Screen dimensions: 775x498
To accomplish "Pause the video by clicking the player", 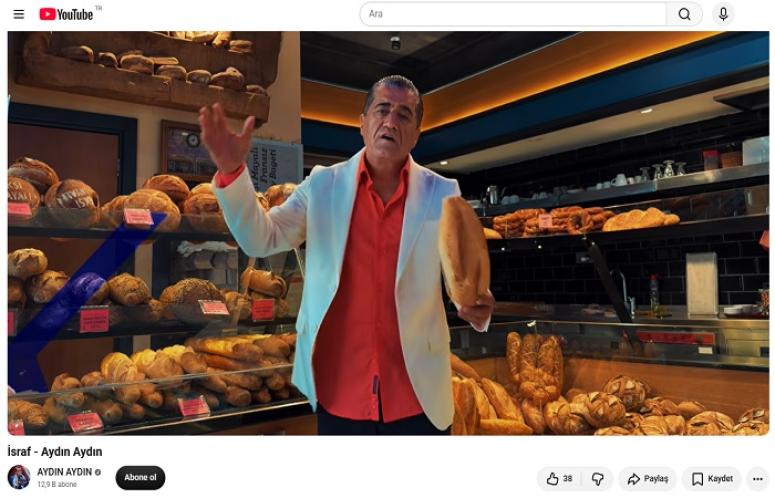I will (x=388, y=233).
